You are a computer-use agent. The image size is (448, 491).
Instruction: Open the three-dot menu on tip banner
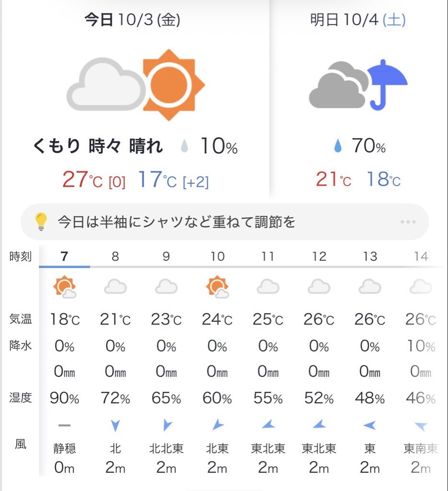[408, 222]
